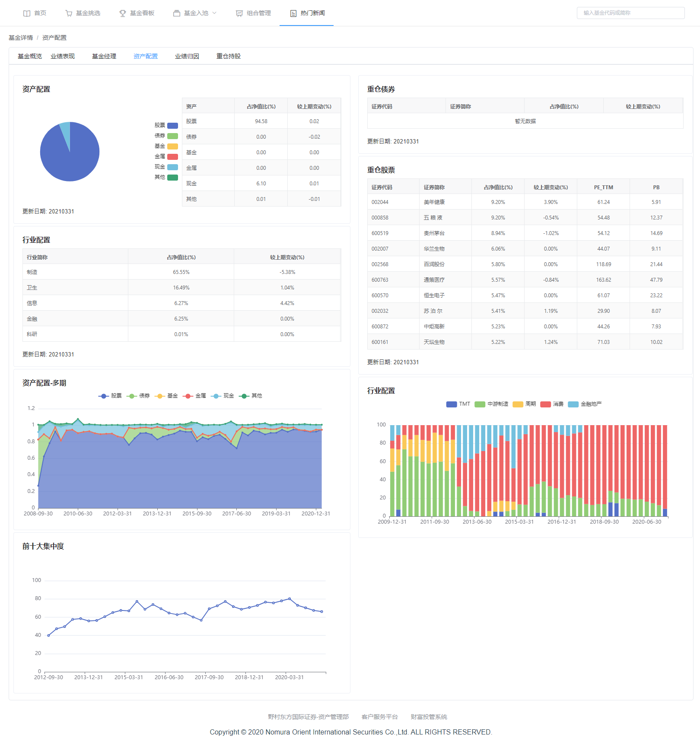Viewport: 700px width, 744px height.
Task: Toggle 金属 in pie chart legend
Action: (x=166, y=156)
